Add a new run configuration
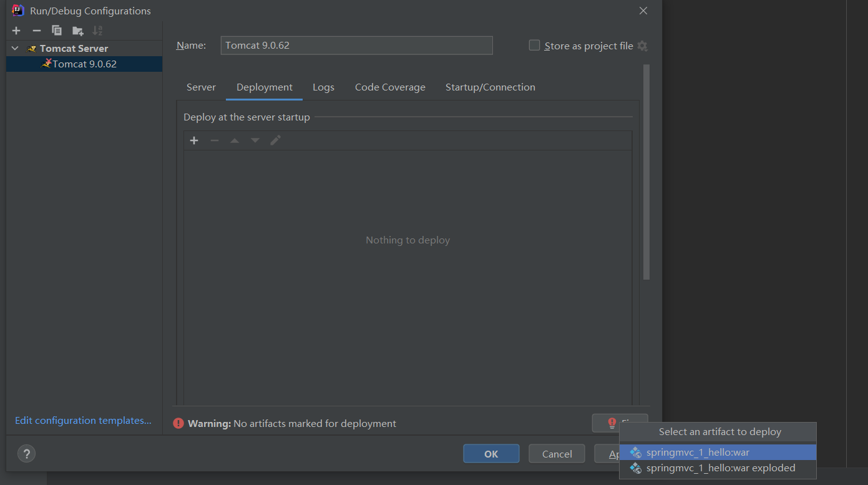Viewport: 868px width, 485px height. (16, 30)
